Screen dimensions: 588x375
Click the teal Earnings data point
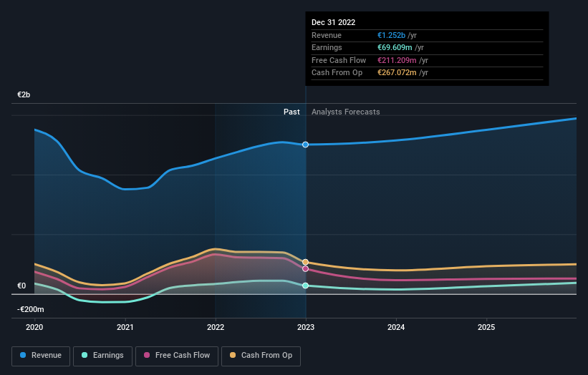tap(306, 286)
